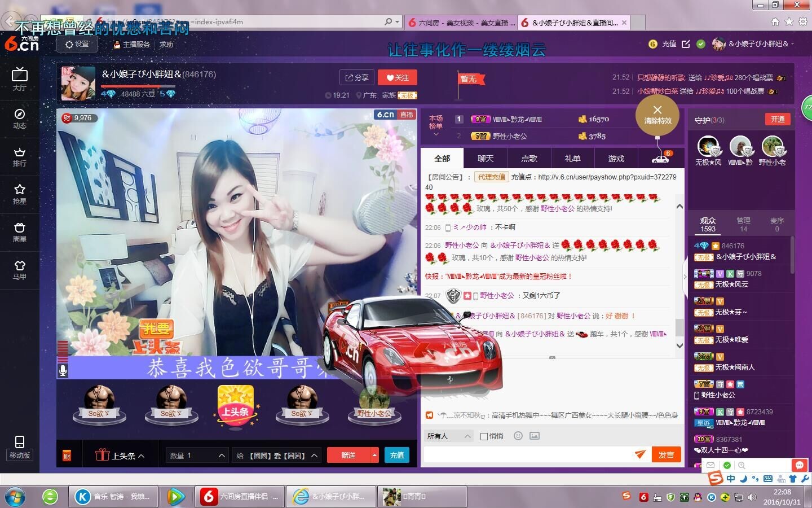The image size is (812, 508).
Task: Send chat message with 发言 button
Action: click(x=666, y=454)
